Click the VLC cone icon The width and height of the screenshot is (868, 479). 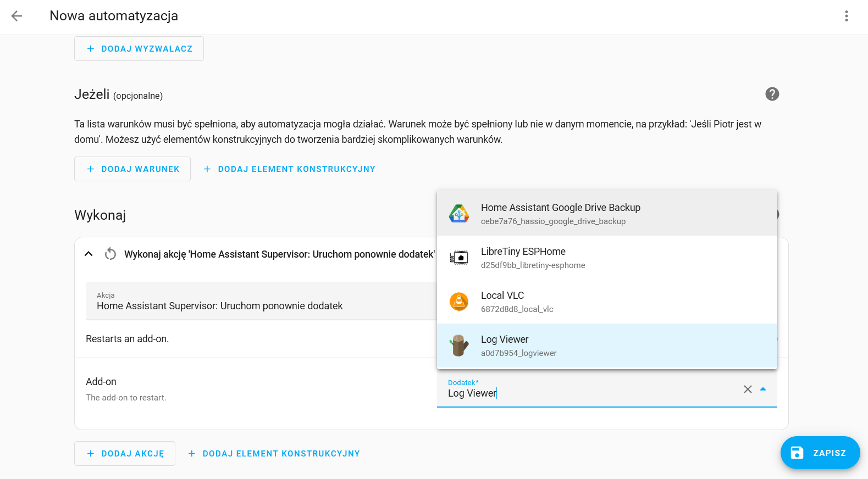pos(459,302)
